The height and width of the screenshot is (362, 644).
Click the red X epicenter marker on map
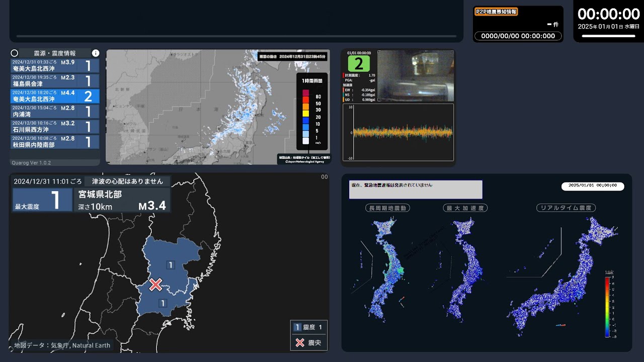[156, 285]
